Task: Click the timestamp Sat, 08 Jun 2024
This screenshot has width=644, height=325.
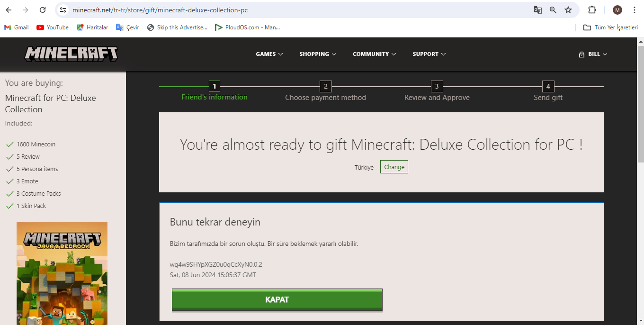Action: 213,275
